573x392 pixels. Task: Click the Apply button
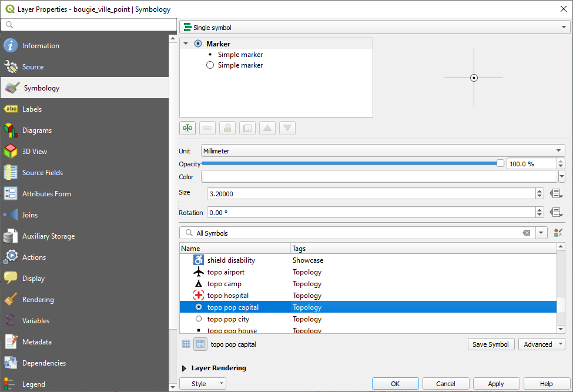coord(495,384)
